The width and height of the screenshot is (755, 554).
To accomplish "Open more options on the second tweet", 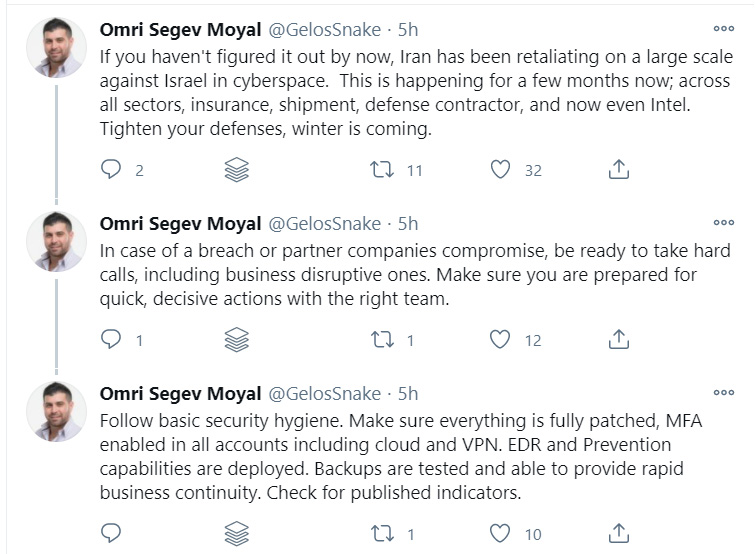I will pyautogui.click(x=723, y=223).
